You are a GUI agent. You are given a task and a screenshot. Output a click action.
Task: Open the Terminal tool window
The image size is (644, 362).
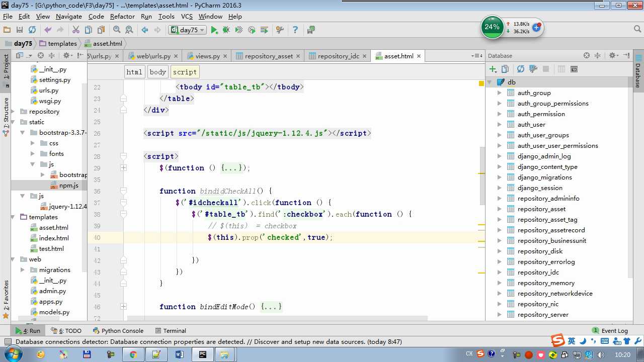171,331
